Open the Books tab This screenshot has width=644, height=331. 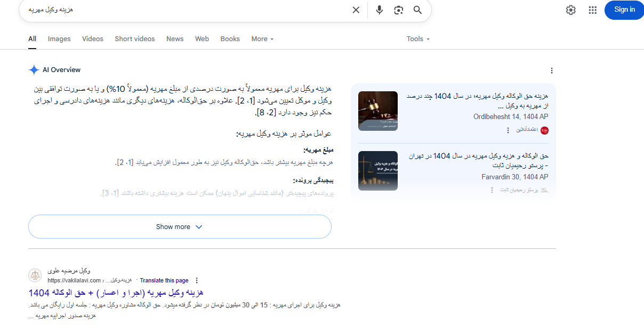(x=230, y=39)
